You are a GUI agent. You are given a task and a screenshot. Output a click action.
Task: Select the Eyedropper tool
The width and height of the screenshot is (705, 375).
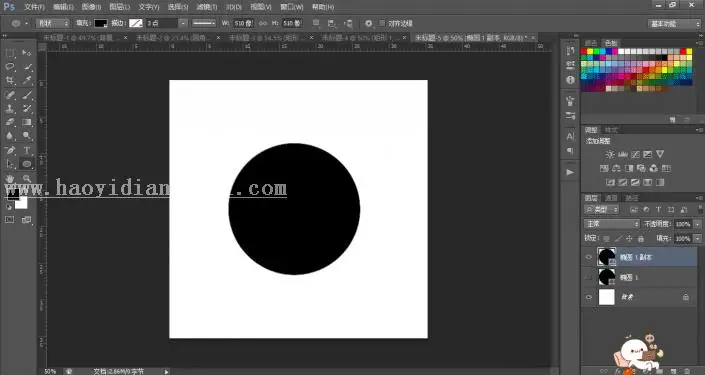27,80
